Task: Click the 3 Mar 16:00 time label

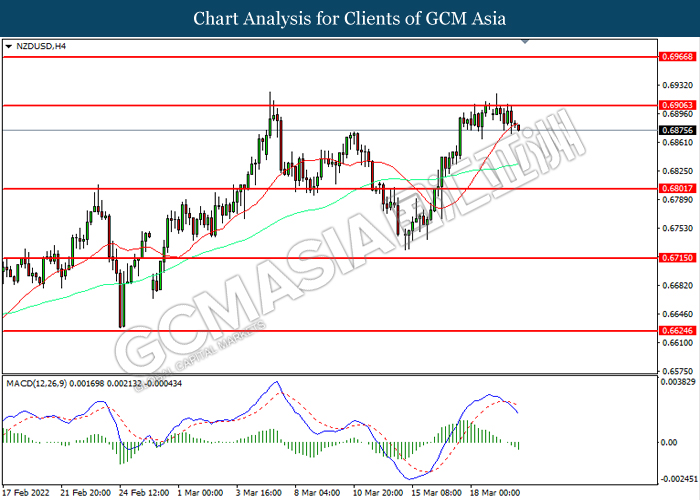Action: coord(258,493)
